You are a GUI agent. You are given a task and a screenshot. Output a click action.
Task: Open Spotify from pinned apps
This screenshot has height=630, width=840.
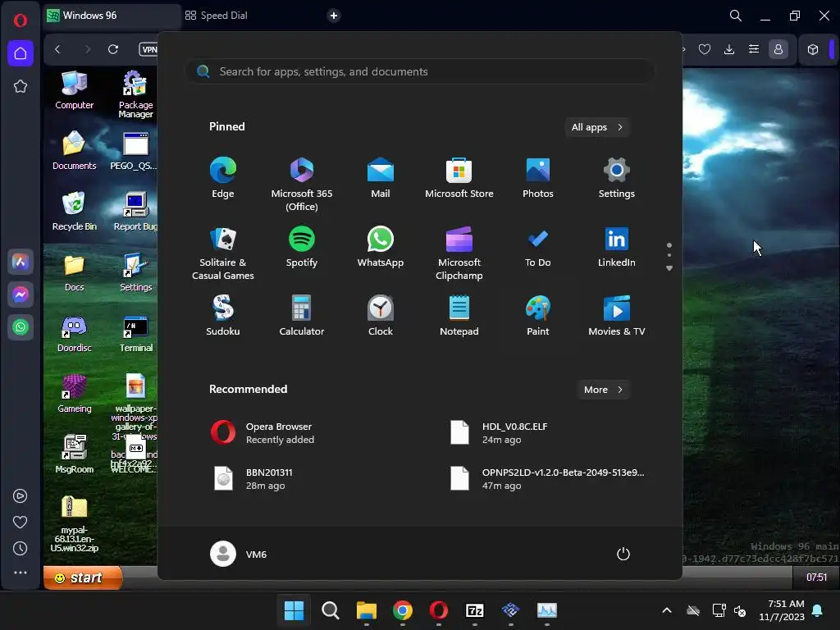(x=301, y=247)
